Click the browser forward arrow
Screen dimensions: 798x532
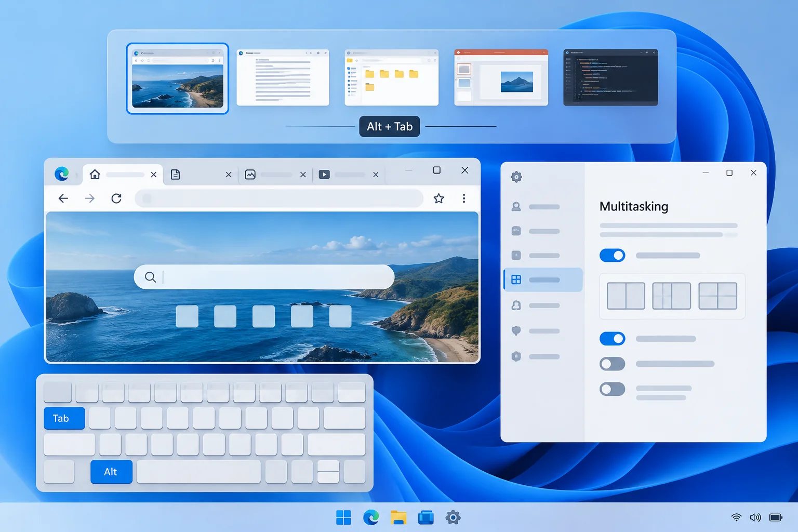click(90, 198)
